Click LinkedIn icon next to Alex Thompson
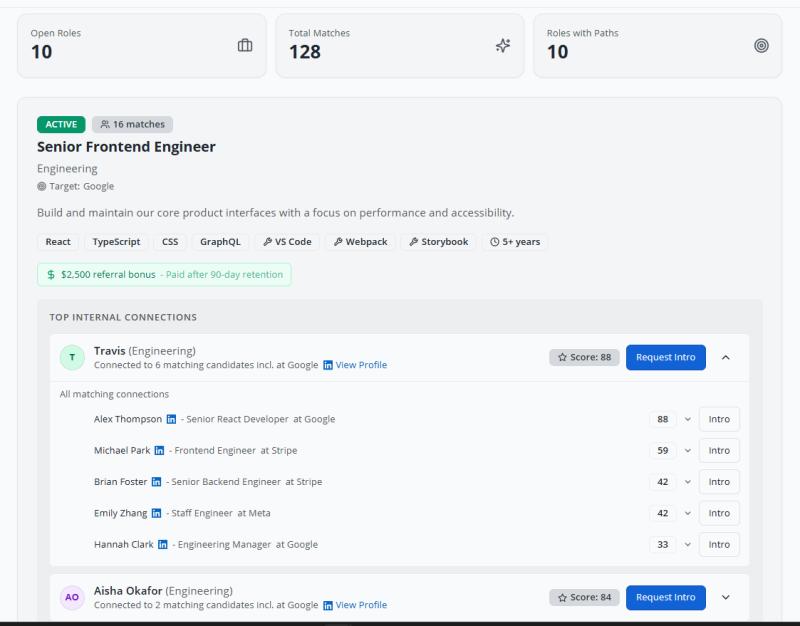The height and width of the screenshot is (626, 800). click(x=170, y=420)
